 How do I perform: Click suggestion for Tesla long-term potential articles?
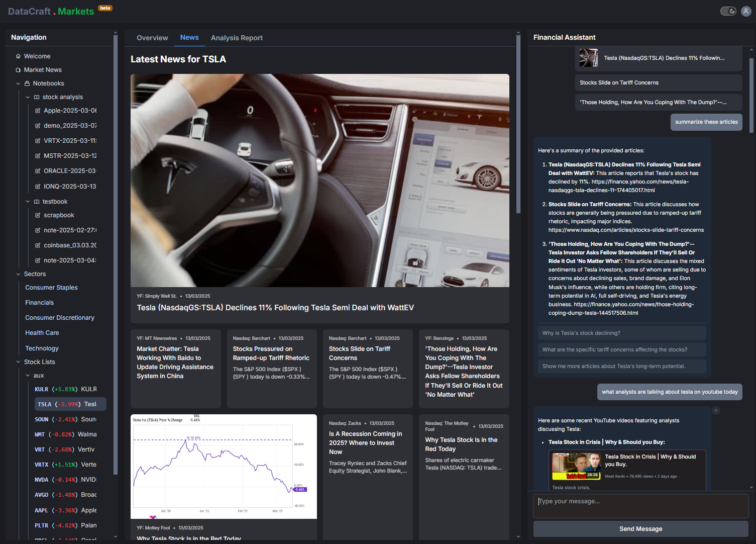pyautogui.click(x=622, y=366)
